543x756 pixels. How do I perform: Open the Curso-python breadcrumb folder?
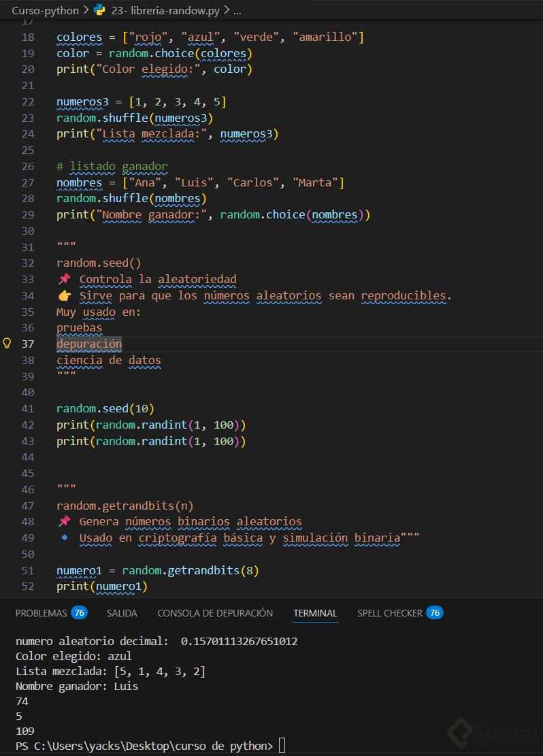(44, 10)
